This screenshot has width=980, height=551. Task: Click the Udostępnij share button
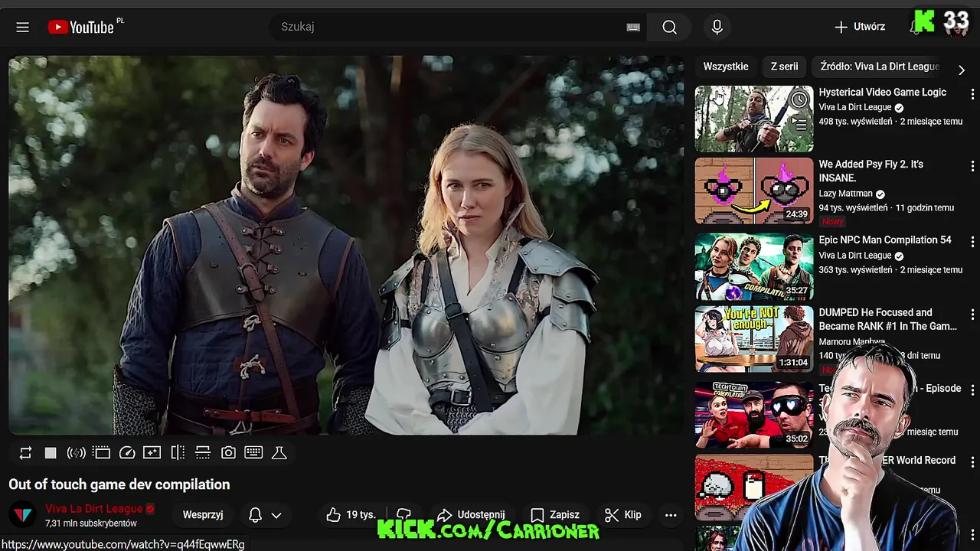(470, 515)
